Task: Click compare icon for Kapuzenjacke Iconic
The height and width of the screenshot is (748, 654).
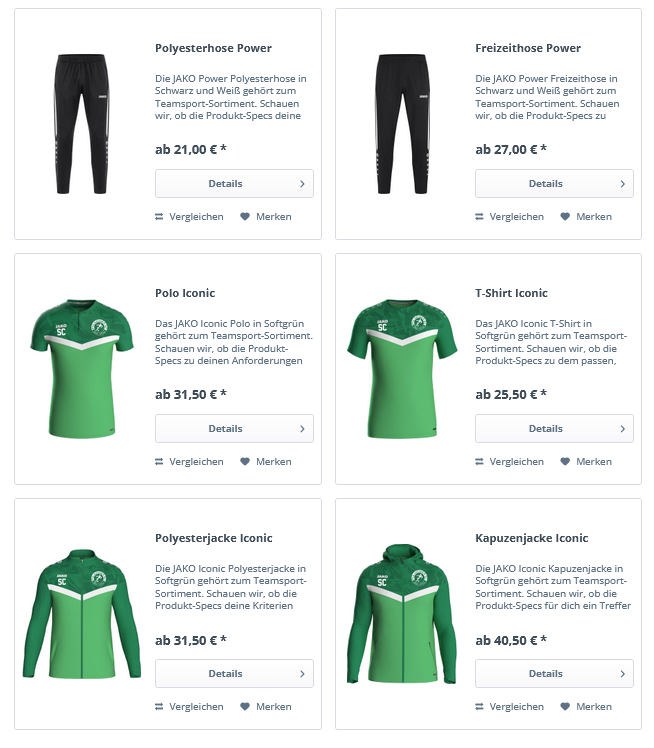Action: point(479,706)
